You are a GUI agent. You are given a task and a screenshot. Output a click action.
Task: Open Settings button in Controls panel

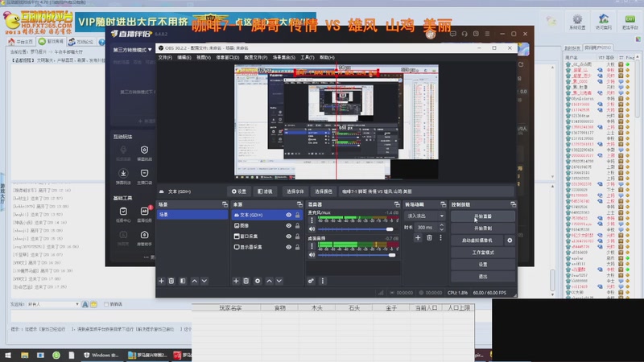(482, 265)
